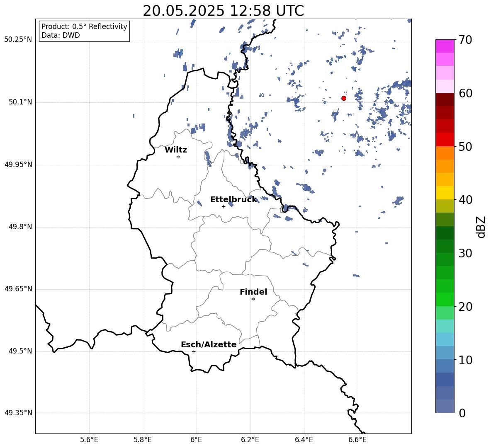Screen dimensions: 491x448
Task: Click the colorbar tick label 10
Action: [x=465, y=360]
